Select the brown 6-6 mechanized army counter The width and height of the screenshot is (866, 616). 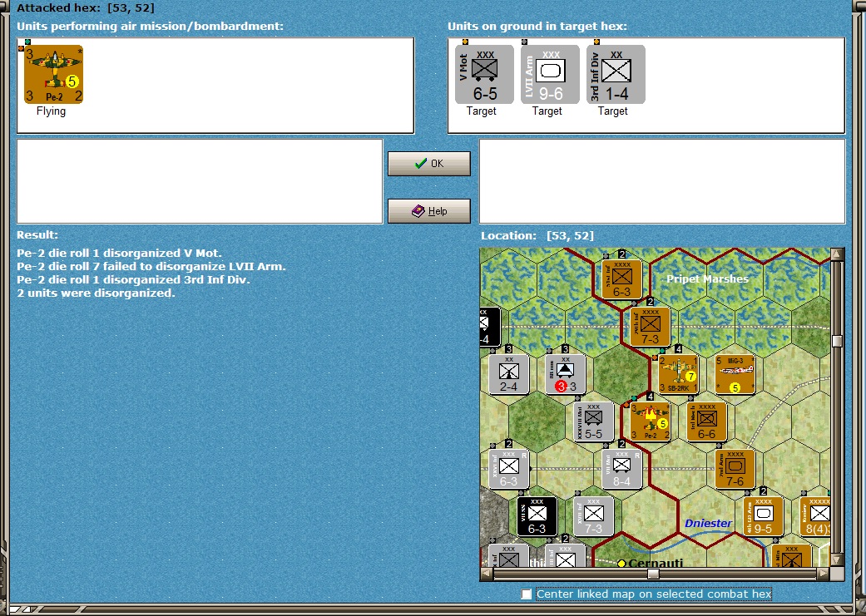point(707,421)
